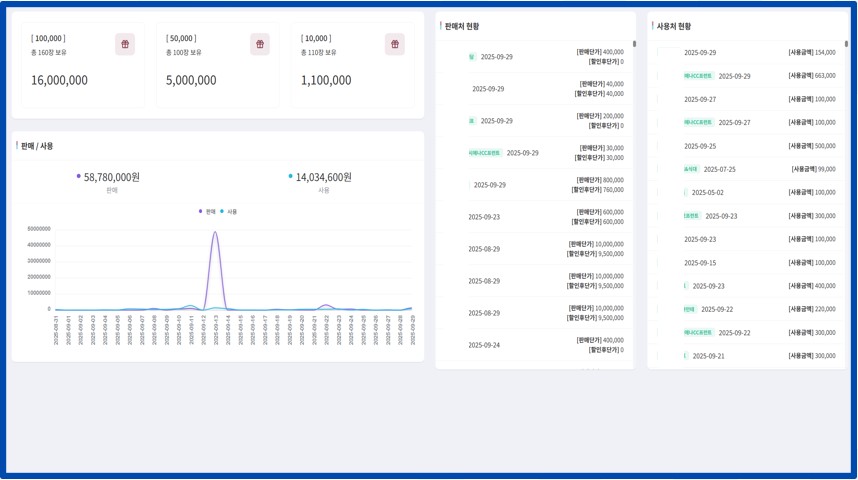Click the gift icon on the 50,000 voucher card
Image resolution: width=858 pixels, height=480 pixels.
260,44
